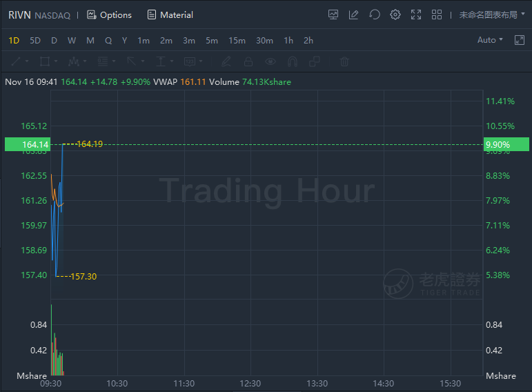Click the 157.30 low price marker
The image size is (532, 392).
(x=83, y=277)
